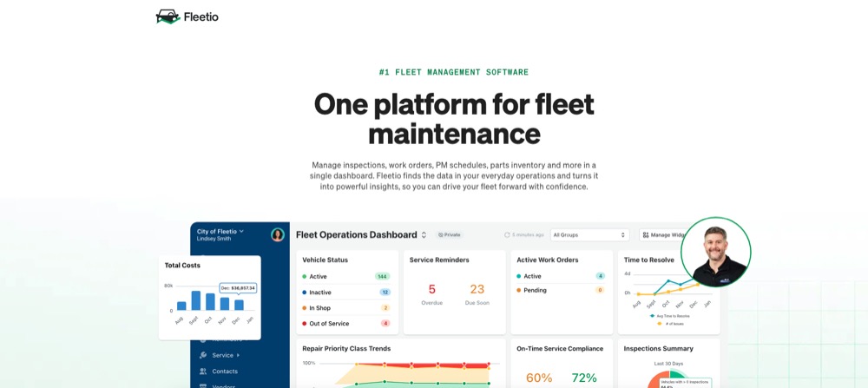Click the Active vehicle count badge 144
868x388 pixels.
382,276
